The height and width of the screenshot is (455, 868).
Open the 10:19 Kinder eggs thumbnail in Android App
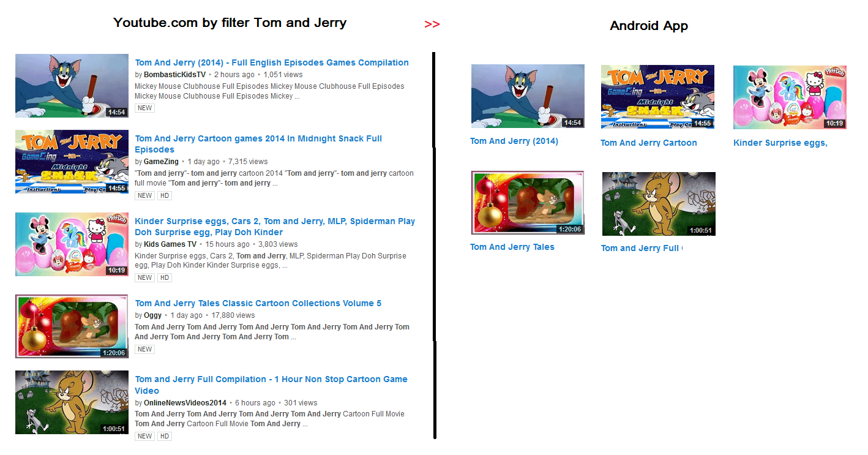click(x=790, y=97)
